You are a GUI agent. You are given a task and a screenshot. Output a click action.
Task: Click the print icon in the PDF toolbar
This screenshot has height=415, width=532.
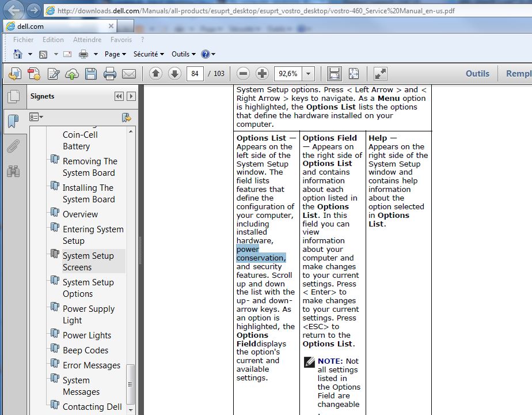109,74
